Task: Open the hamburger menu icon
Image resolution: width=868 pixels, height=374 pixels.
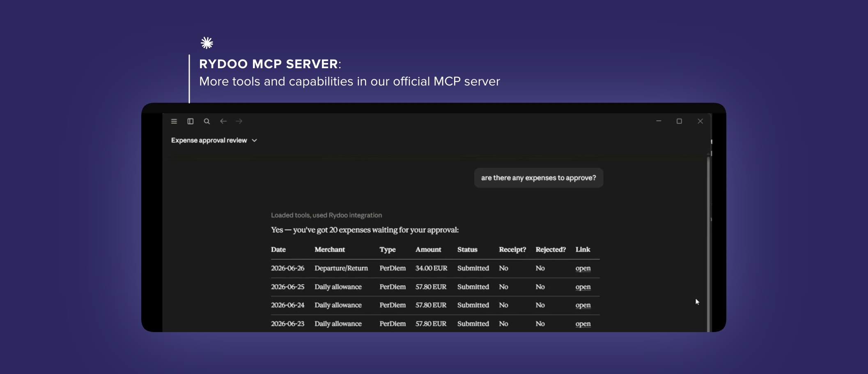Action: coord(174,121)
